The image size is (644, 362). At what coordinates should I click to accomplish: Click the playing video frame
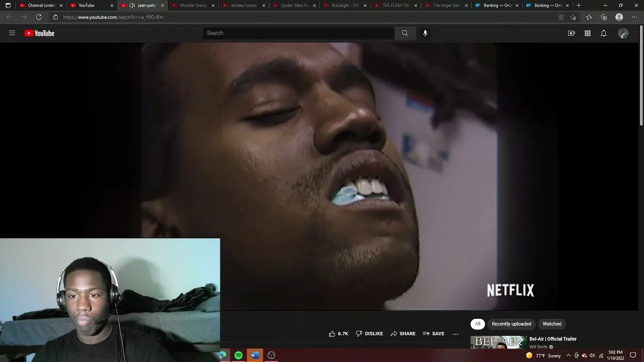(319, 176)
